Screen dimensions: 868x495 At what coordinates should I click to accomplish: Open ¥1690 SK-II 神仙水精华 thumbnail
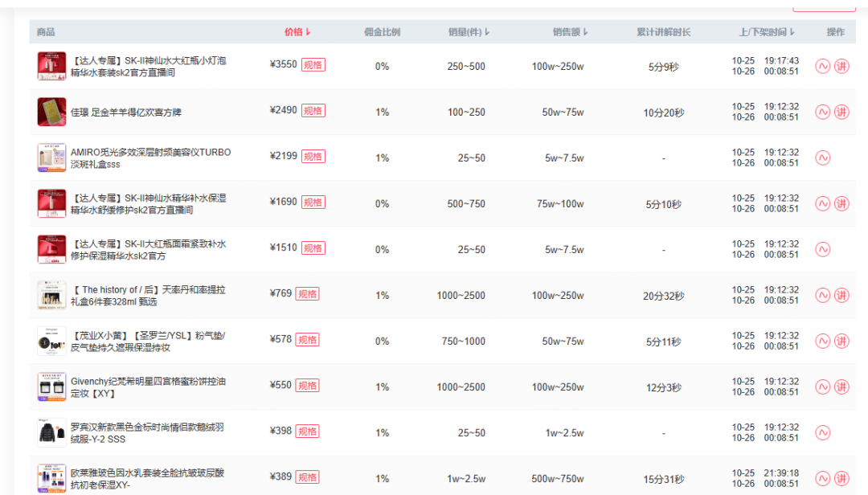tap(51, 204)
